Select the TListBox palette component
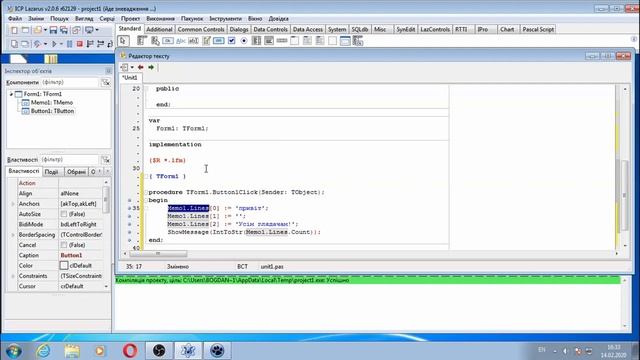Screen dimensions: 640x360 coord(256,41)
